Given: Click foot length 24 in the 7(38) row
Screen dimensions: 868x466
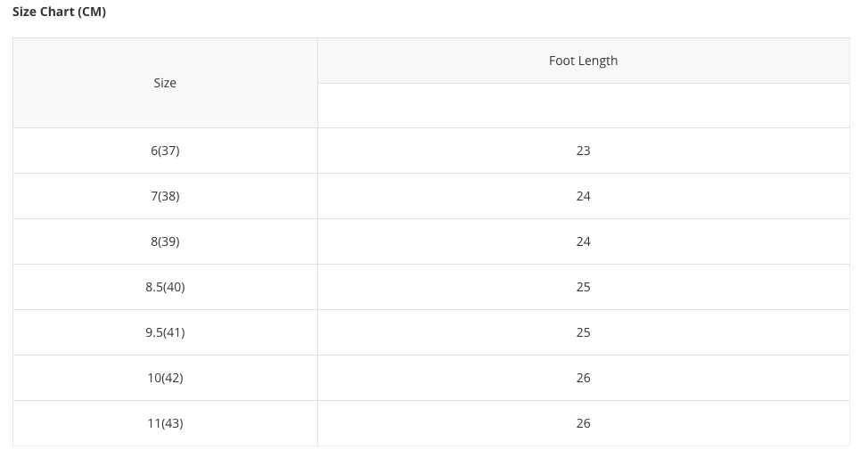Looking at the screenshot, I should [x=583, y=196].
